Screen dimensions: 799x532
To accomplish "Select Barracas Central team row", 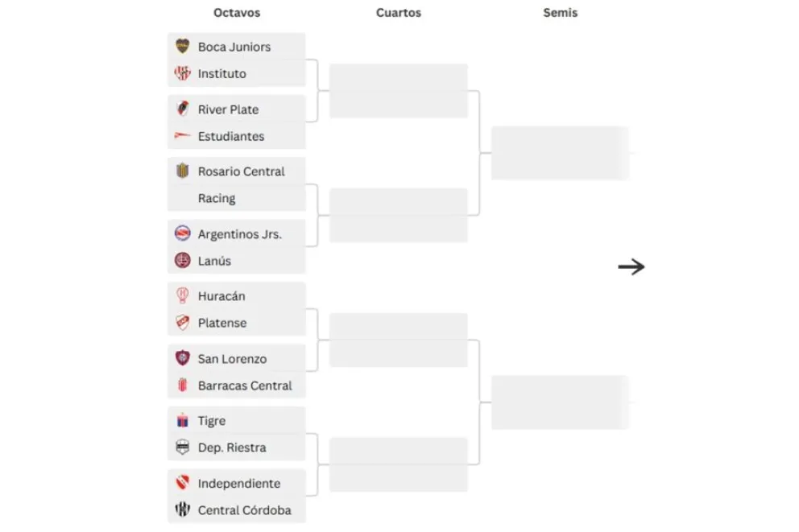I will pyautogui.click(x=237, y=386).
